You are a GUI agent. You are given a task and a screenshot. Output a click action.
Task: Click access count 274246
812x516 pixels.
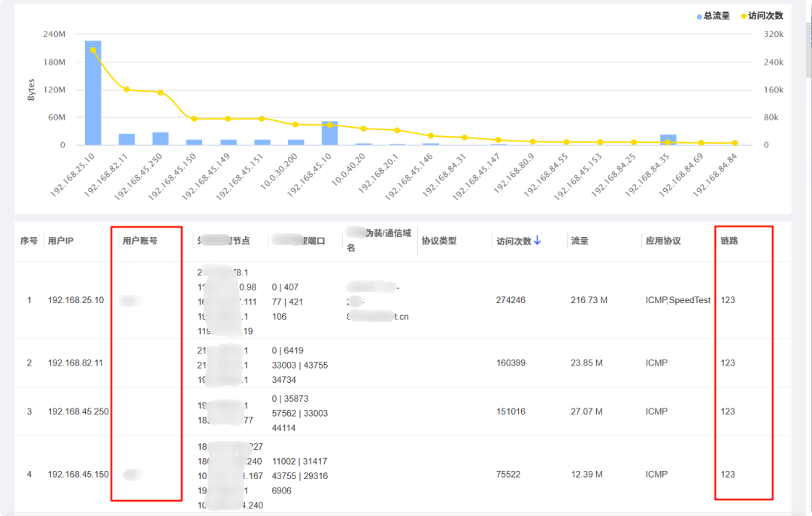(511, 300)
